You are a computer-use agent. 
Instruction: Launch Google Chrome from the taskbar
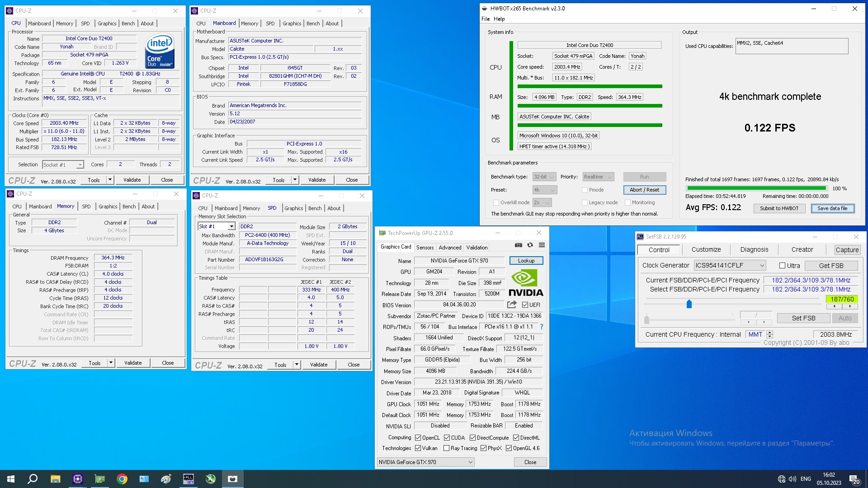click(x=122, y=479)
